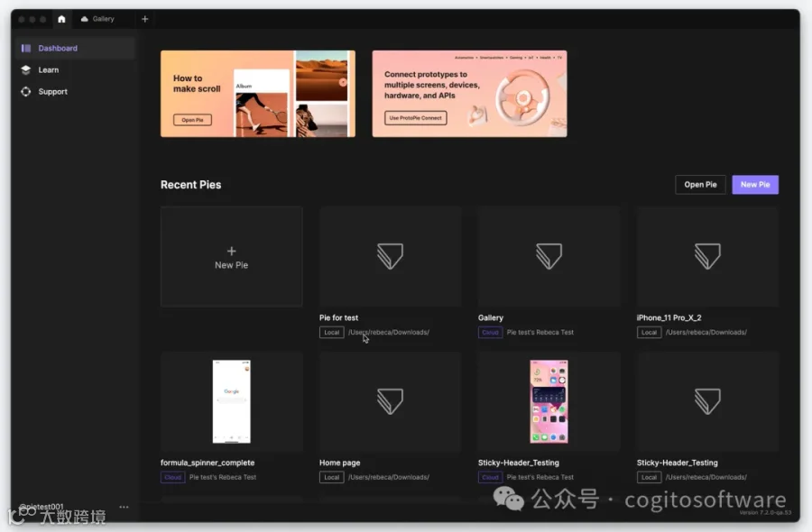Click the Open Pie button beside Recent Pies
812x532 pixels.
click(x=700, y=185)
